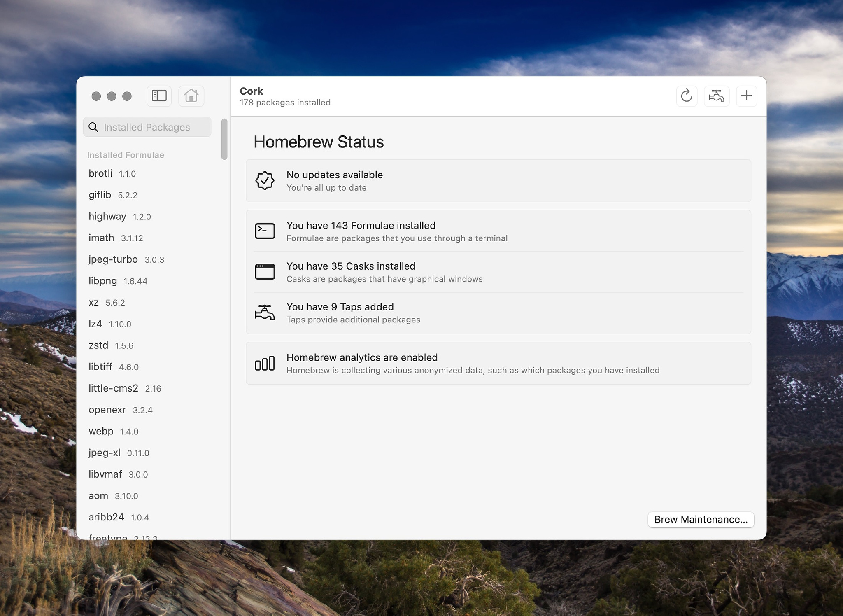
Task: Expand the 143 Formulae installed section
Action: (498, 231)
